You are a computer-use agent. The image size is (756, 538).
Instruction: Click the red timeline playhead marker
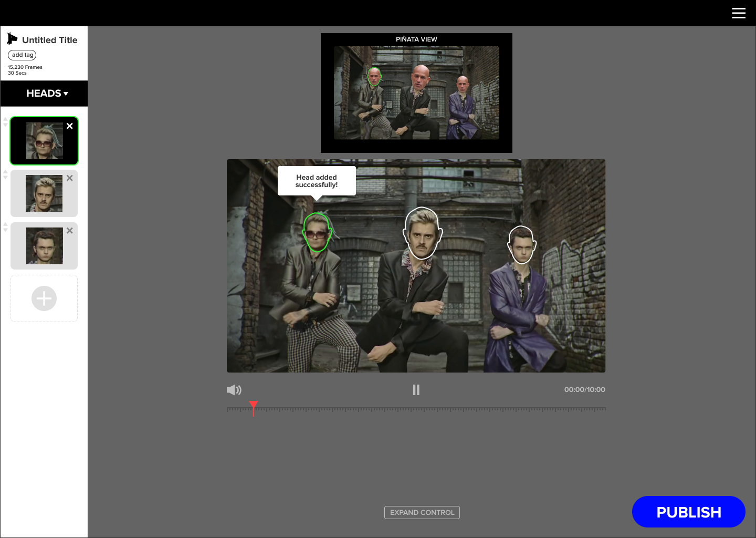point(254,408)
